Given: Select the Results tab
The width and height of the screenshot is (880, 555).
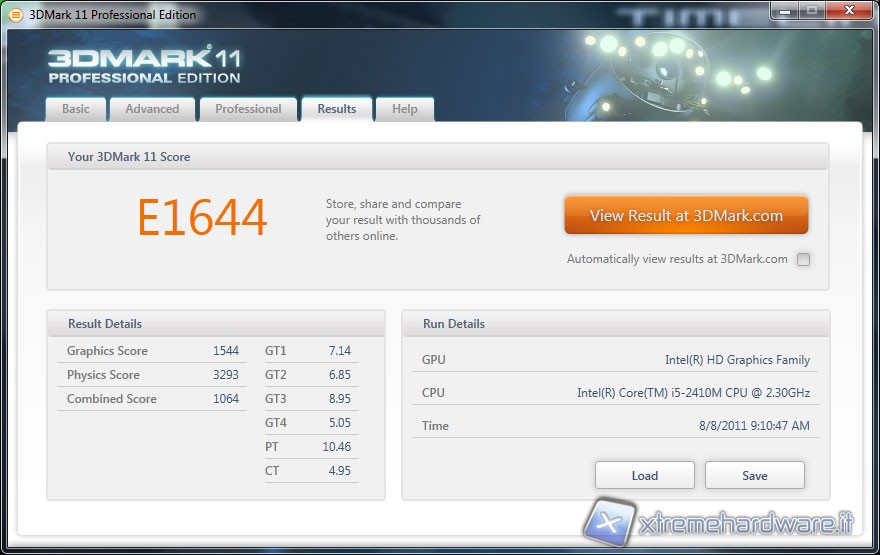Looking at the screenshot, I should click(x=336, y=109).
